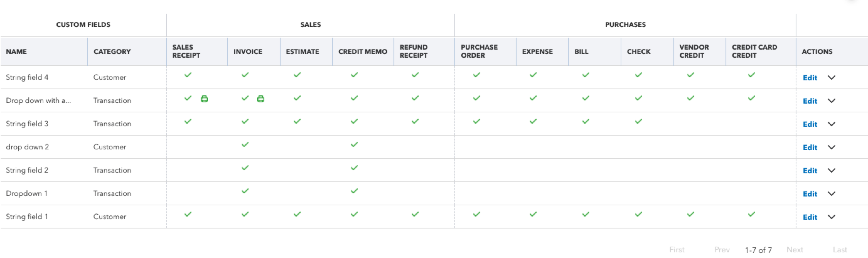Edit the String field 3 custom field
The width and height of the screenshot is (868, 258).
pos(810,124)
